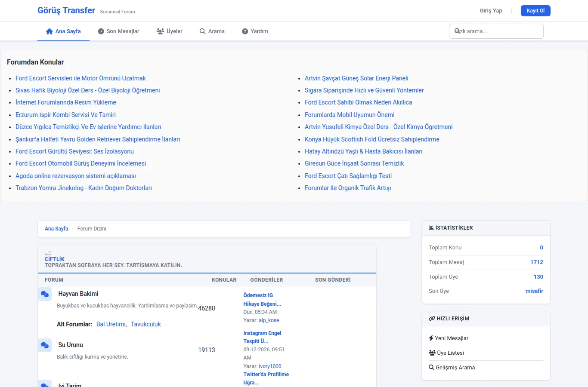Click the magnifier icon next to Arama
This screenshot has width=588, height=387.
tap(202, 31)
